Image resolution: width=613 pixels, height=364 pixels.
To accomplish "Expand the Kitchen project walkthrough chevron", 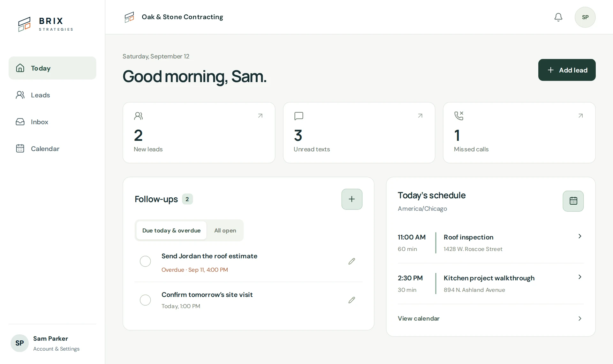I will click(580, 277).
